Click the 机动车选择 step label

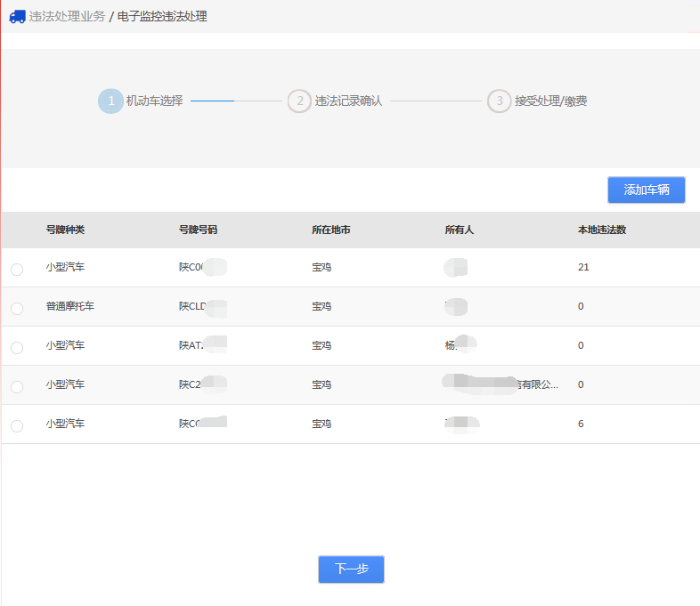point(154,101)
